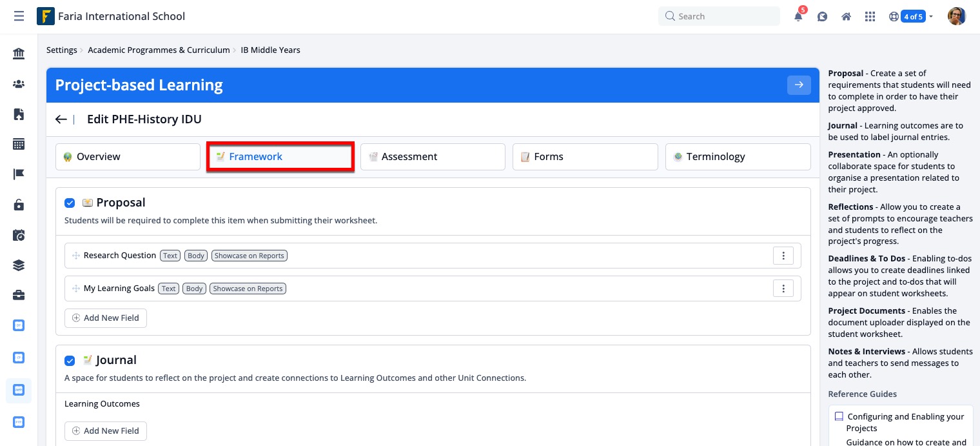Open Academic Programmes & Curriculum breadcrumb link

click(159, 50)
